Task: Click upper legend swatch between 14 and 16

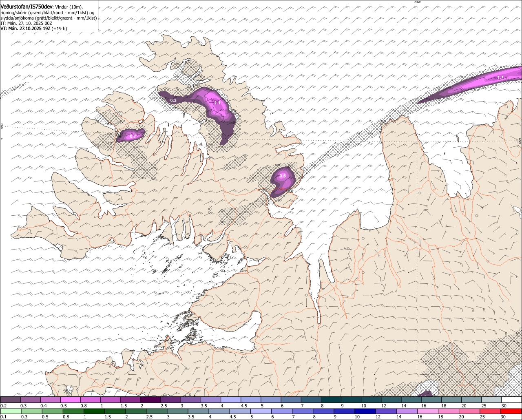Action: pos(411,400)
